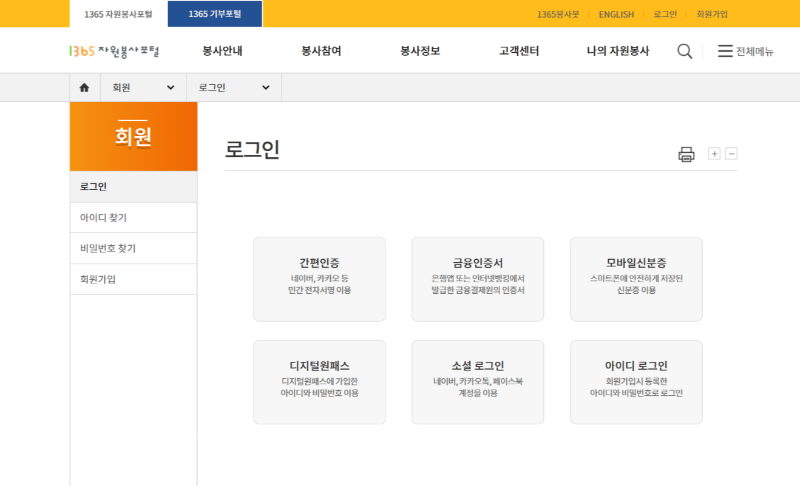Choose the 아이디 로그인 card
Viewport: 800px width, 486px height.
(636, 382)
